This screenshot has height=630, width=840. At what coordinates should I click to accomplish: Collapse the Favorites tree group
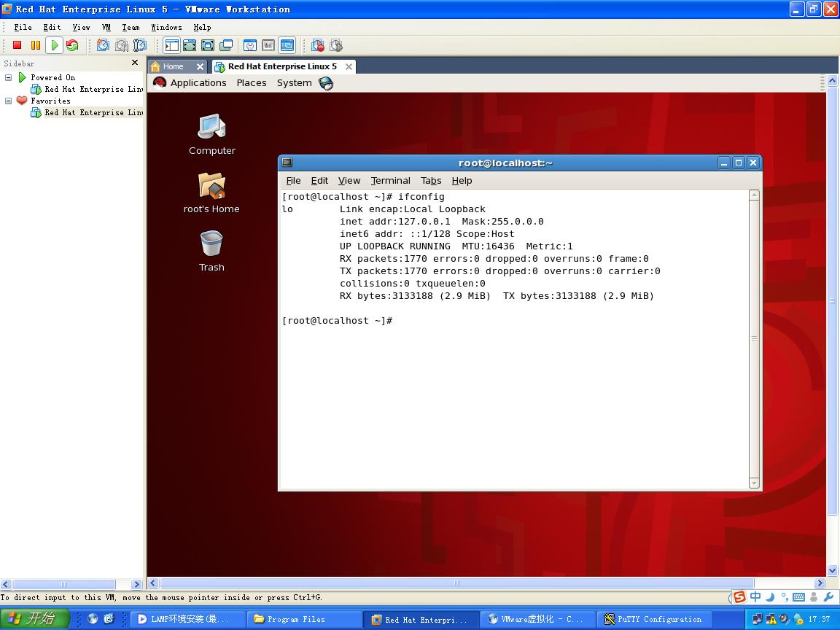click(x=8, y=101)
